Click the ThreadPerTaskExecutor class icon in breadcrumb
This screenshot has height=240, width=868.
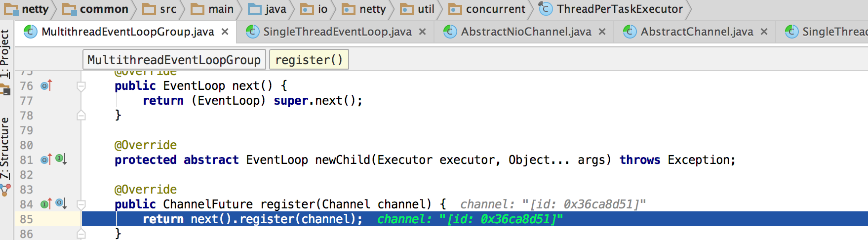(546, 9)
